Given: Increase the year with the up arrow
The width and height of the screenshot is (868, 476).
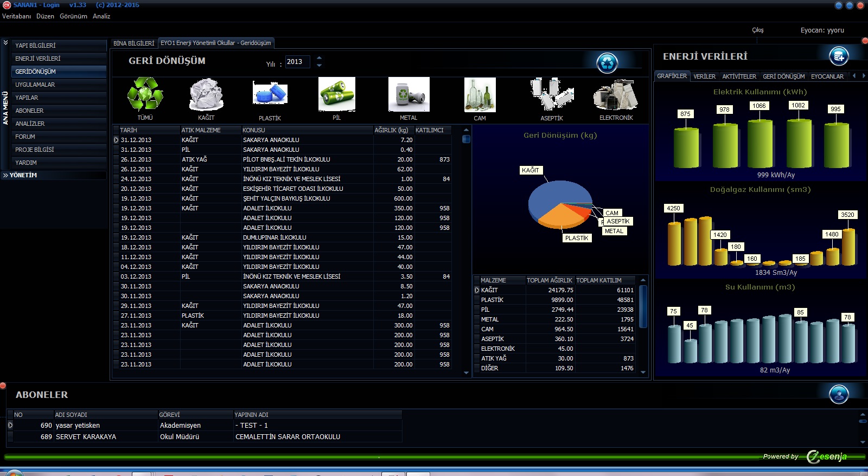Looking at the screenshot, I should (319, 57).
